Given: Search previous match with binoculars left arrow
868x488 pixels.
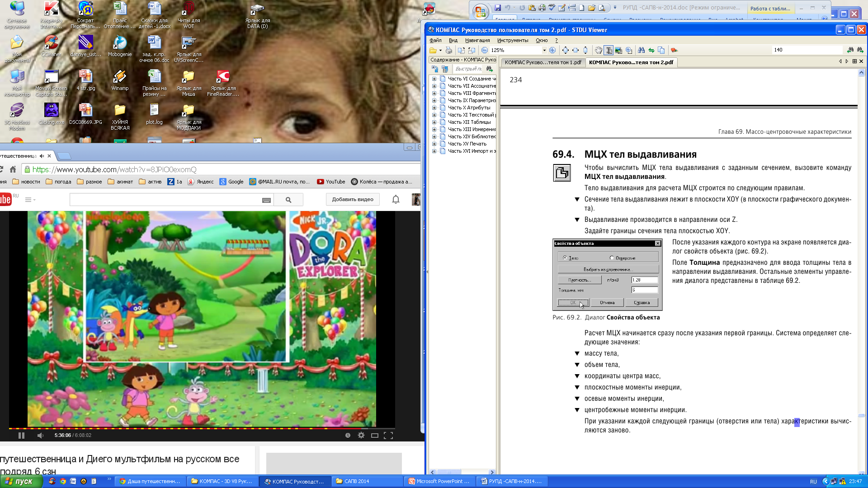Looking at the screenshot, I should pyautogui.click(x=850, y=50).
